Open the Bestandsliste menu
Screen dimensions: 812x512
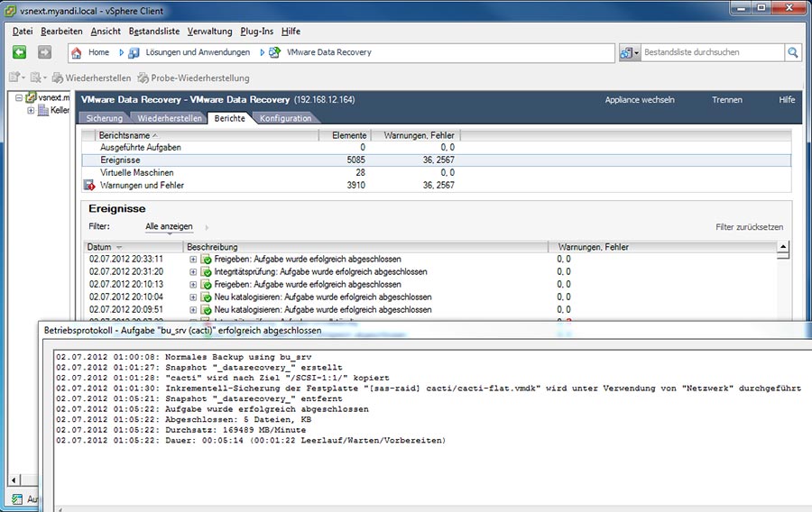(x=153, y=31)
